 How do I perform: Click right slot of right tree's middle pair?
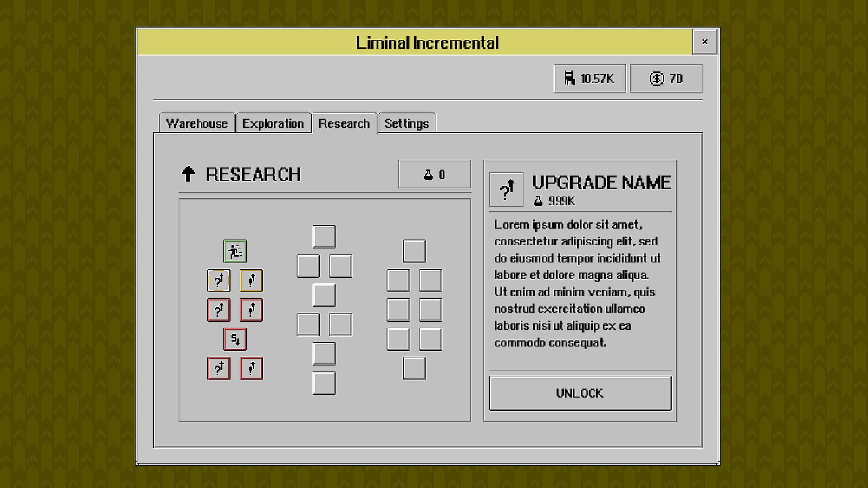[430, 310]
